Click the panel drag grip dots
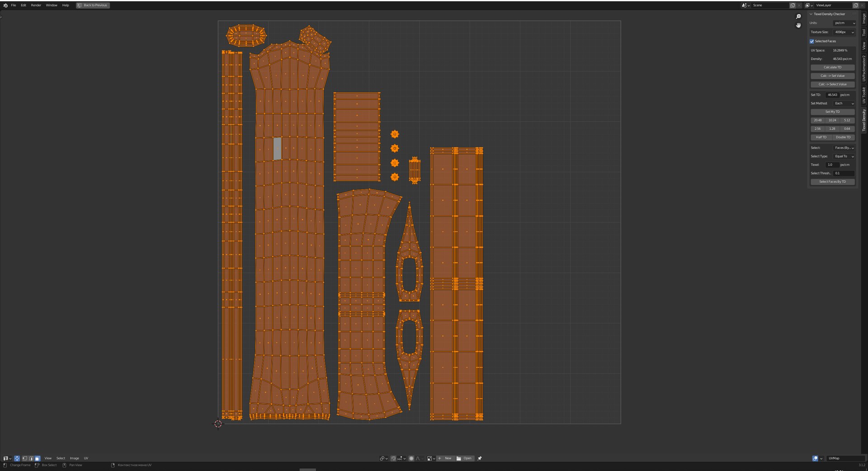The width and height of the screenshot is (868, 471). (x=854, y=14)
